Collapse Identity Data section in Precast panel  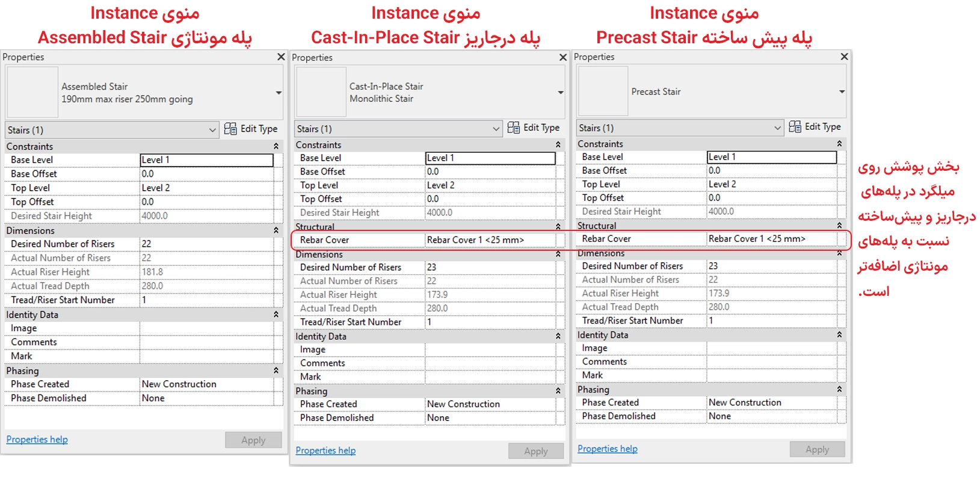[x=839, y=335]
